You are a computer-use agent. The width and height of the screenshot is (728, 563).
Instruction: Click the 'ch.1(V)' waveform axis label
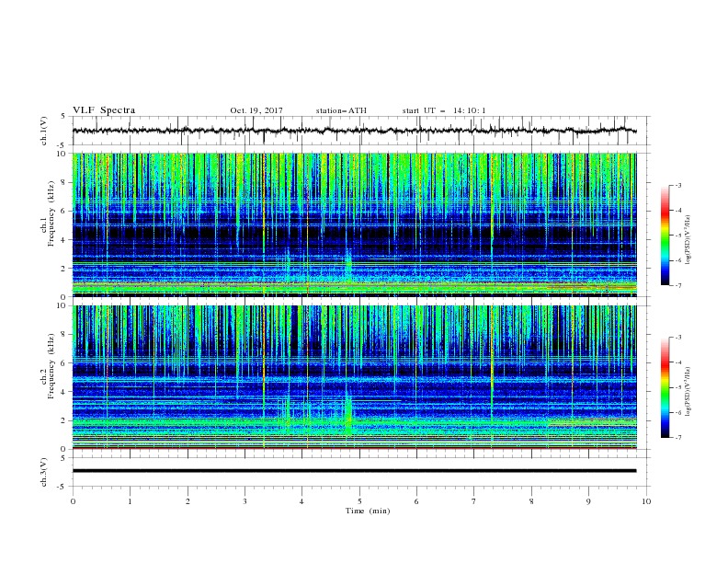(44, 131)
